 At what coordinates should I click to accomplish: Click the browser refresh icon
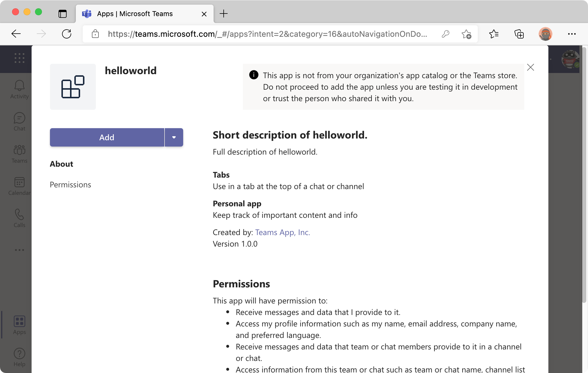[x=67, y=34]
